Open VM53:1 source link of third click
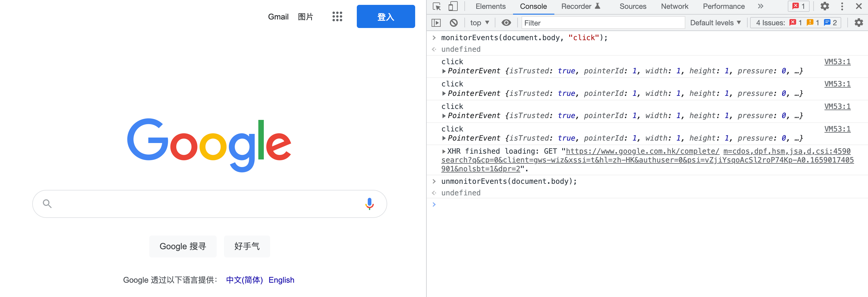 coord(837,107)
